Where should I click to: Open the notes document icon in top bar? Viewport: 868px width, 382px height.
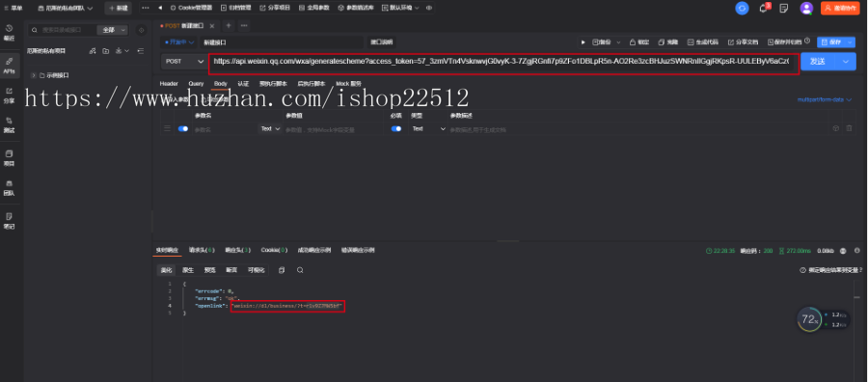click(x=784, y=9)
